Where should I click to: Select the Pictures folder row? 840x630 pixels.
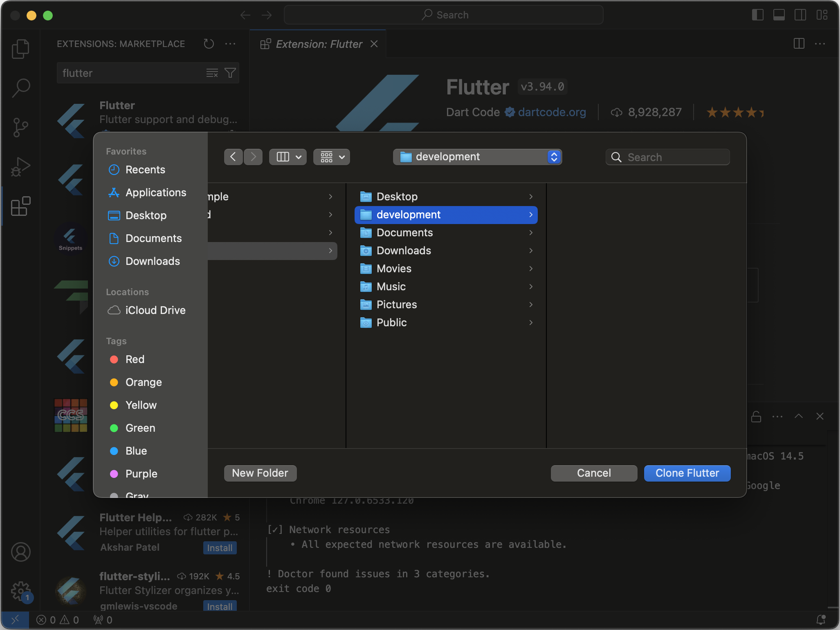446,305
